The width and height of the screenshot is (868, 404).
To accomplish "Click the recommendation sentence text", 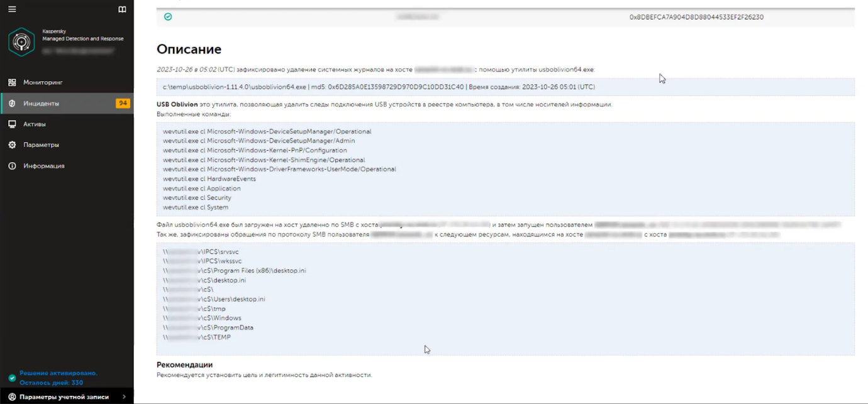I will coord(264,375).
